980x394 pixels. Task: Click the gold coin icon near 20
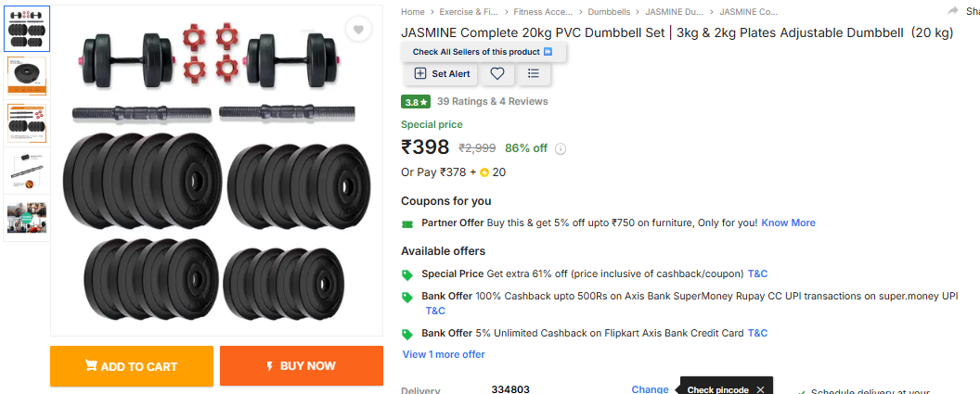[x=484, y=172]
